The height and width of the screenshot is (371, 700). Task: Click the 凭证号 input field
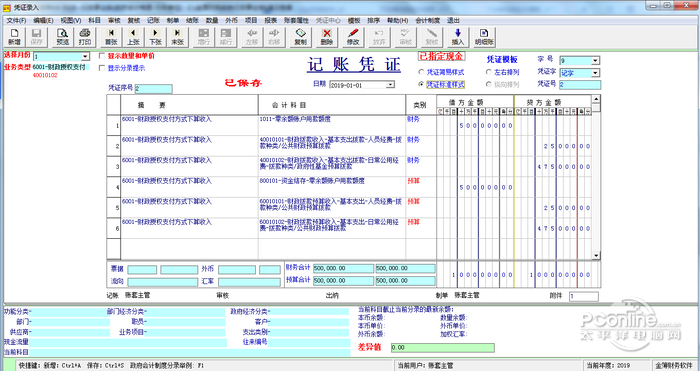579,84
